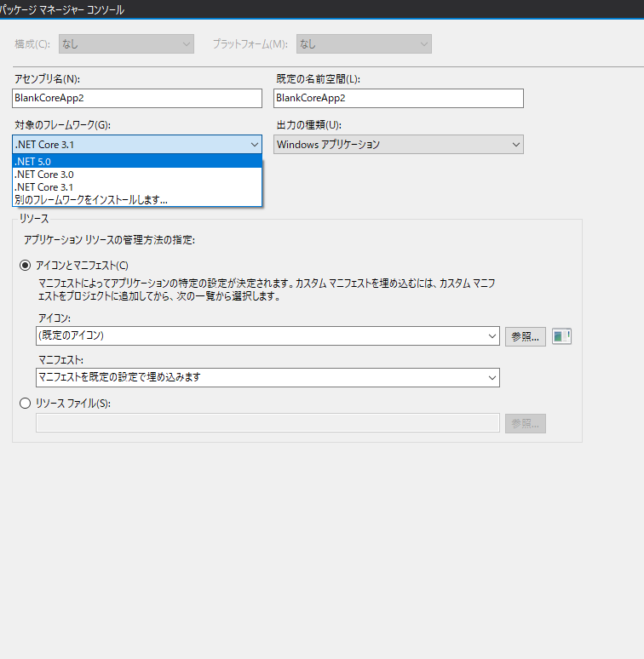Open the disabled 構成 dropdown

pyautogui.click(x=126, y=43)
